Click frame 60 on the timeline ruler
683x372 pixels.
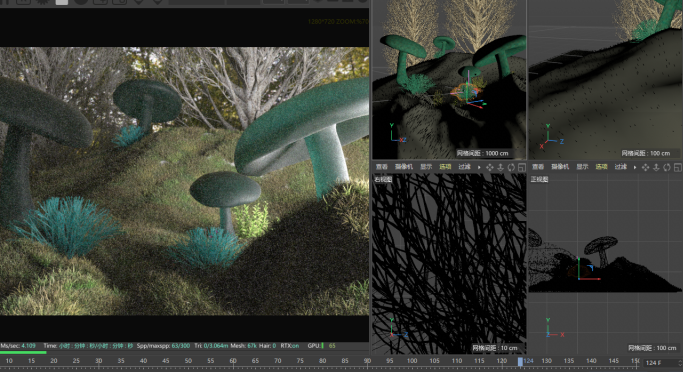(x=233, y=361)
